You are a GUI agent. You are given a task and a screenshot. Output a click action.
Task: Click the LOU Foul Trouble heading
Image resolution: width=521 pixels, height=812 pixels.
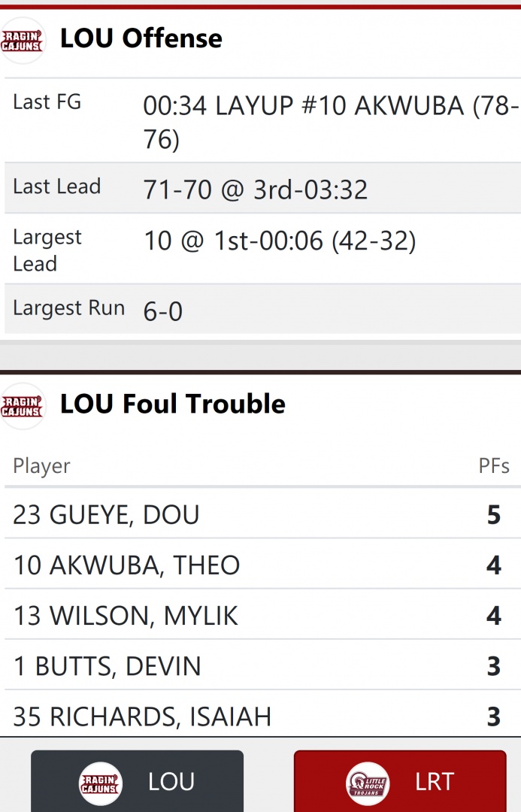(172, 404)
